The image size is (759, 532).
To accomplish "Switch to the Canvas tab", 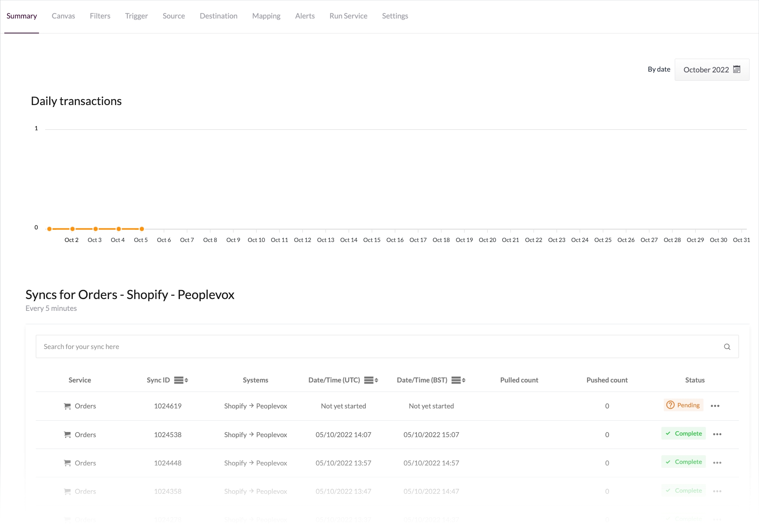I will click(x=63, y=16).
